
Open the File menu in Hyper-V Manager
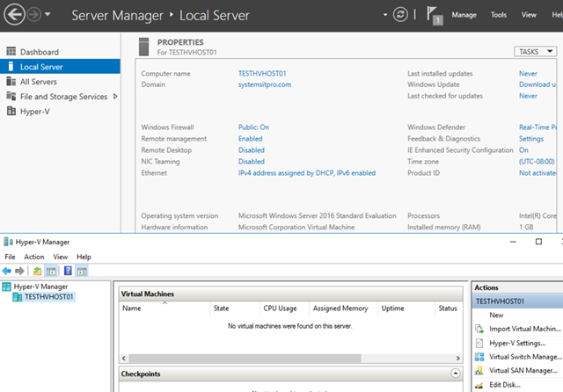click(x=10, y=257)
